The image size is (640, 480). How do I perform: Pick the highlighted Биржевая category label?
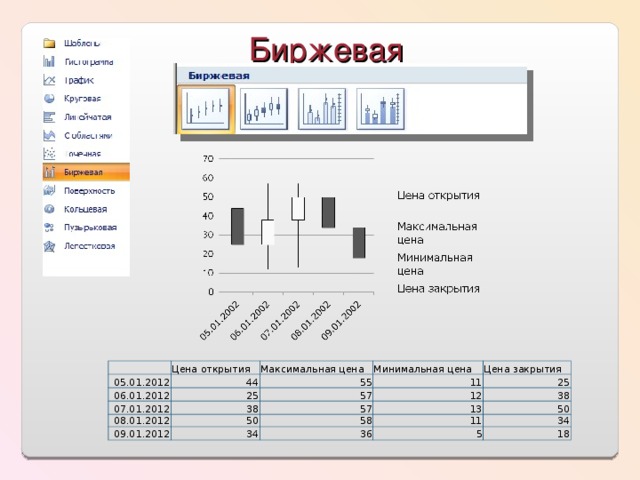[x=83, y=172]
